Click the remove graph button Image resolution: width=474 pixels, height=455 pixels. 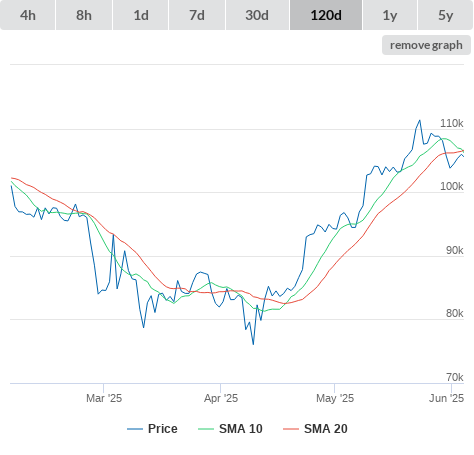tap(426, 45)
